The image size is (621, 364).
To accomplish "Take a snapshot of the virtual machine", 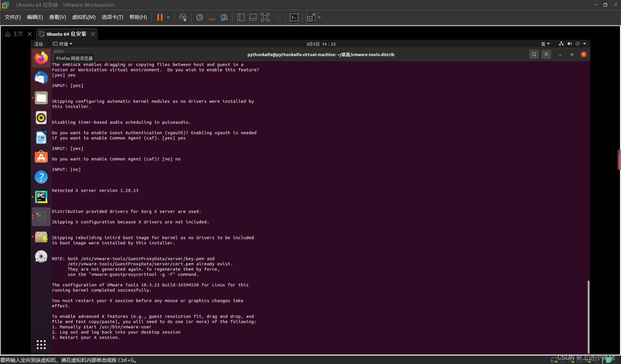I will coord(199,17).
